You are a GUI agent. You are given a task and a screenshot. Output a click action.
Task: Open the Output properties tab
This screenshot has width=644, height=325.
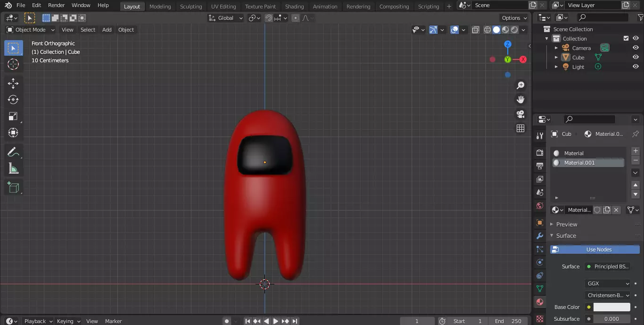[540, 166]
